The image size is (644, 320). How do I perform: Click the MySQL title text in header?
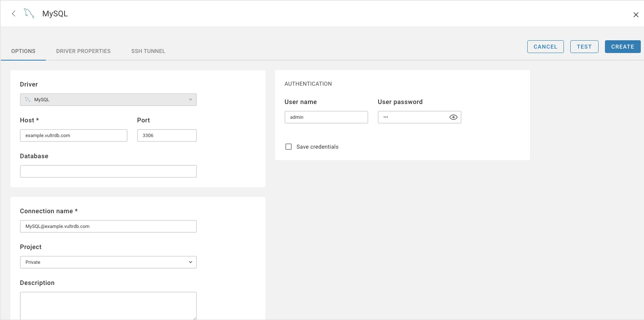[55, 14]
